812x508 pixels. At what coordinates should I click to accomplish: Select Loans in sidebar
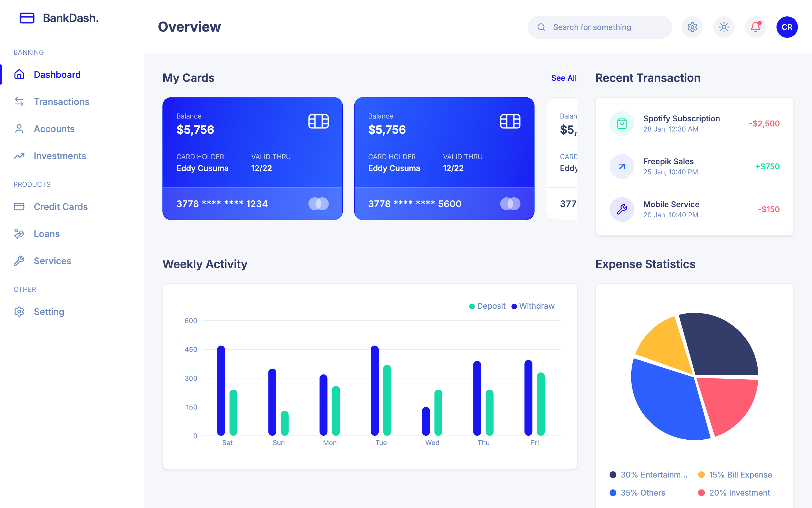47,233
